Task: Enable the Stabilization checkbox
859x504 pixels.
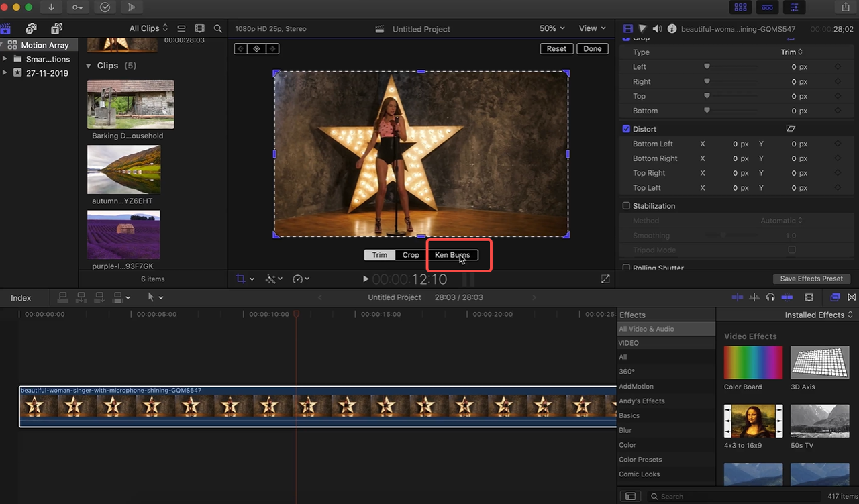Action: coord(626,206)
